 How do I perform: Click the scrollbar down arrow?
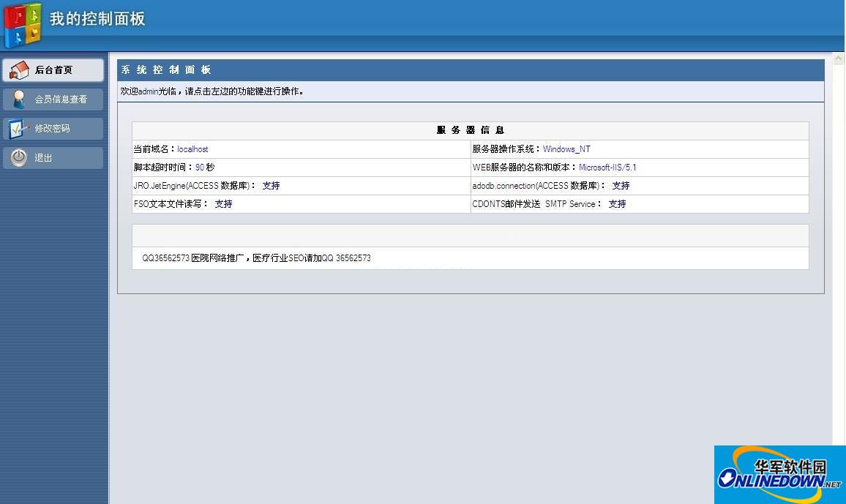839,499
